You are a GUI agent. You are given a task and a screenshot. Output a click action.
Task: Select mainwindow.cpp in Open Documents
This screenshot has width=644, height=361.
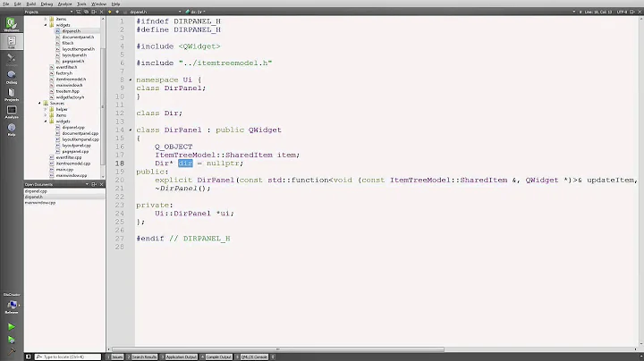coord(64,203)
